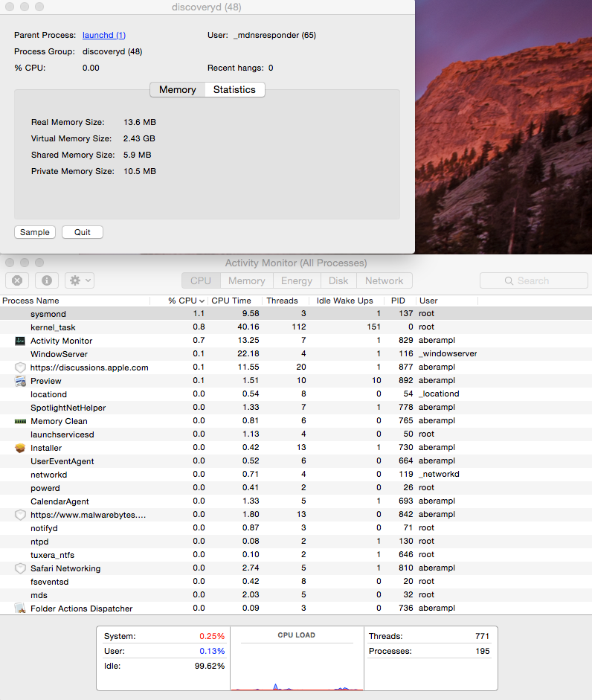Click the Preview app icon in process list

(x=20, y=381)
